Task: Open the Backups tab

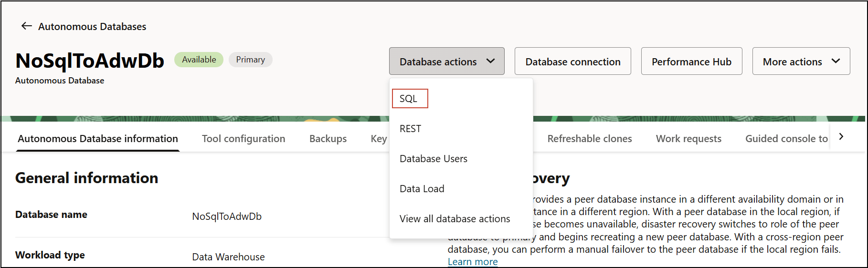Action: (x=328, y=139)
